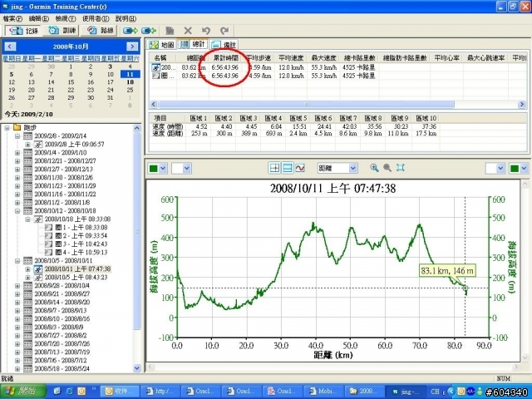Viewport: 532px width, 399px height.
Task: Click Internet Explorer icon in quick launch
Action: (69, 392)
